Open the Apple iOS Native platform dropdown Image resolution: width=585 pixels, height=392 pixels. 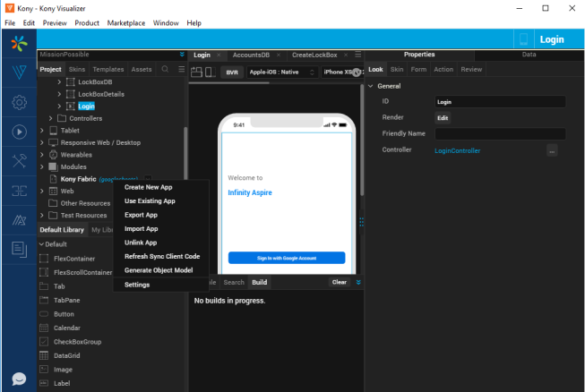(x=282, y=72)
